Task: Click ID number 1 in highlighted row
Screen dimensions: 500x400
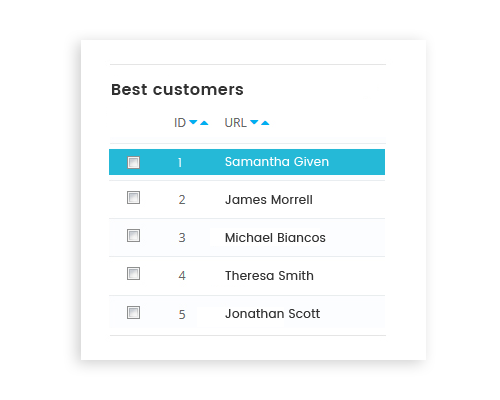Action: pyautogui.click(x=180, y=163)
